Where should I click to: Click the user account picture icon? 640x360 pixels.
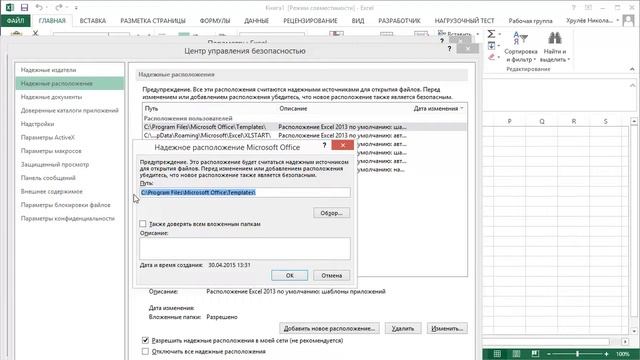(x=629, y=20)
